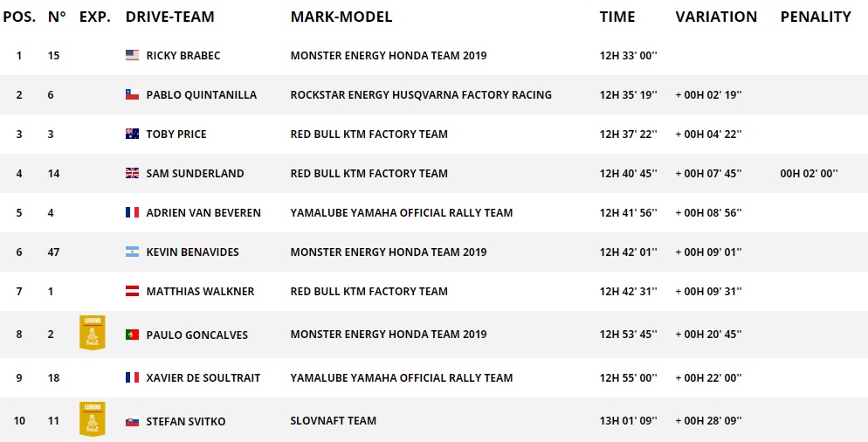Click the Chile flag beside Pablo Quintanilla
Image resolution: width=868 pixels, height=442 pixels.
(x=132, y=94)
